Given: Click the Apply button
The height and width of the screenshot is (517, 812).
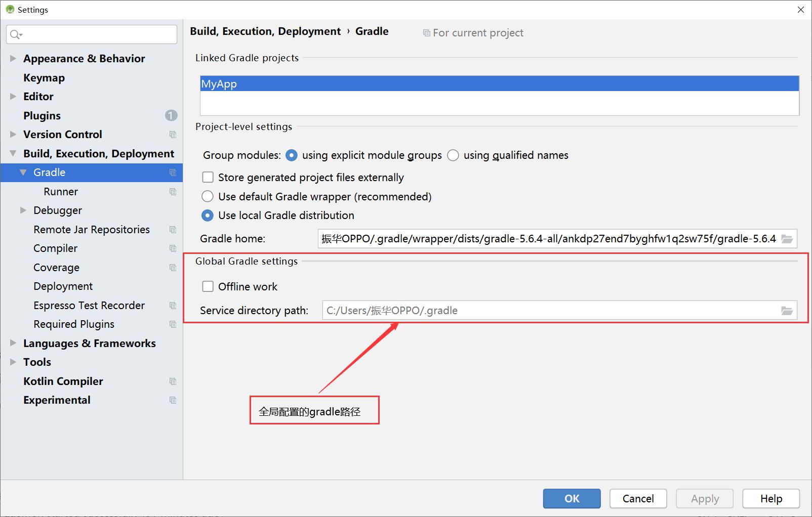Looking at the screenshot, I should (x=705, y=499).
